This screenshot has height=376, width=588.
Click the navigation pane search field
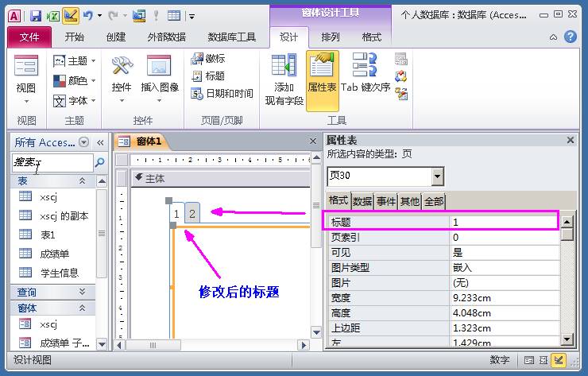[x=52, y=163]
